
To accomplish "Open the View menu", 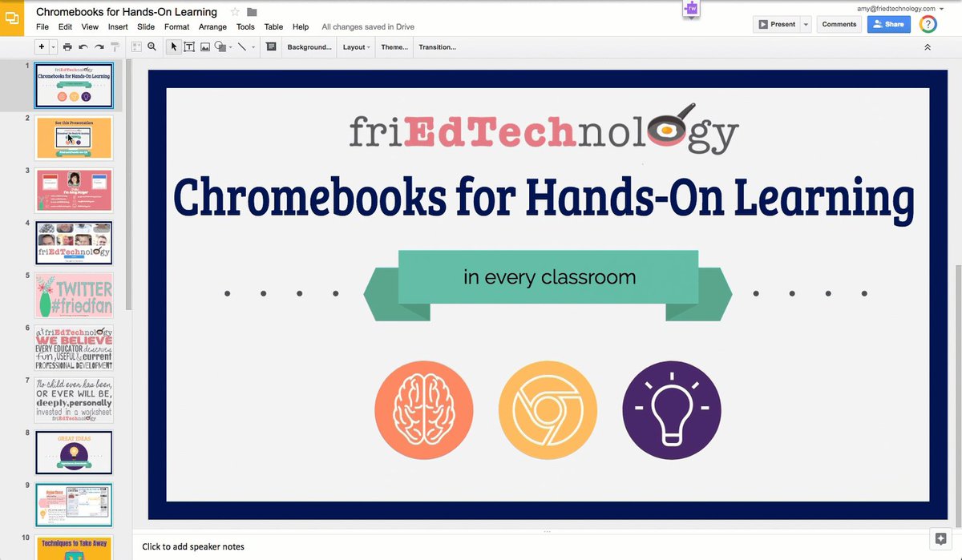I will point(90,26).
